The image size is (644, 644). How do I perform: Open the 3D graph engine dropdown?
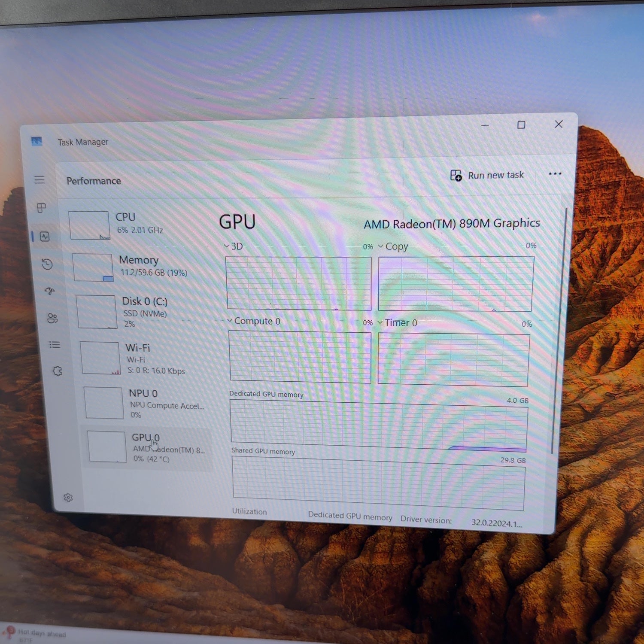pos(234,246)
